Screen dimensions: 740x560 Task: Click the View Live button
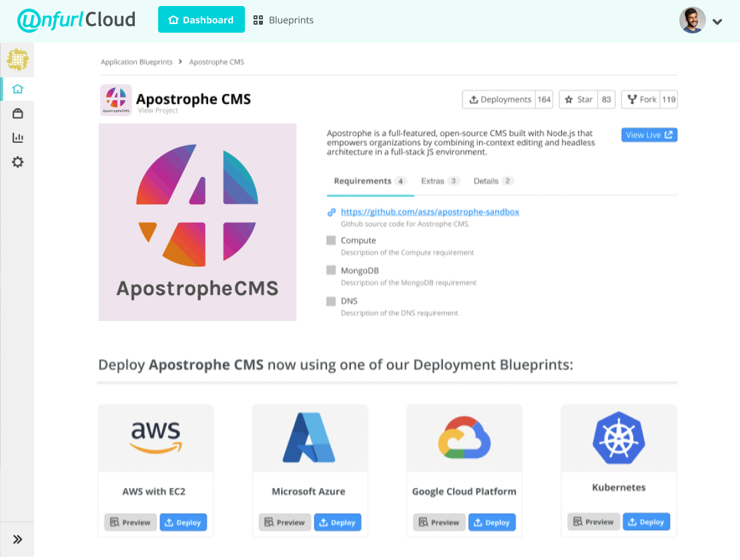[649, 135]
